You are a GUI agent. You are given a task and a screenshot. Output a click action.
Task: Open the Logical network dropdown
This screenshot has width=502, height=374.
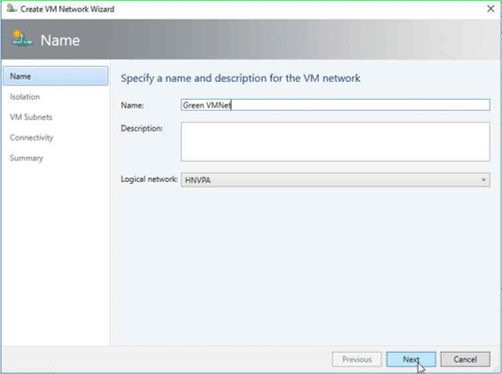pyautogui.click(x=335, y=180)
